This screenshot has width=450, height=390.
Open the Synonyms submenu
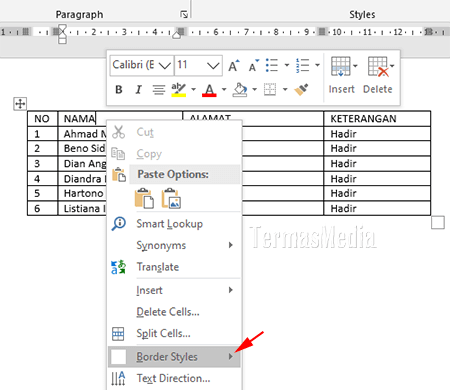174,245
